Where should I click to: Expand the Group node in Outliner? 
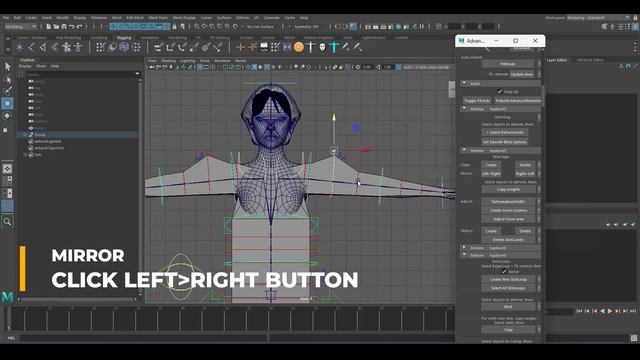coord(25,135)
